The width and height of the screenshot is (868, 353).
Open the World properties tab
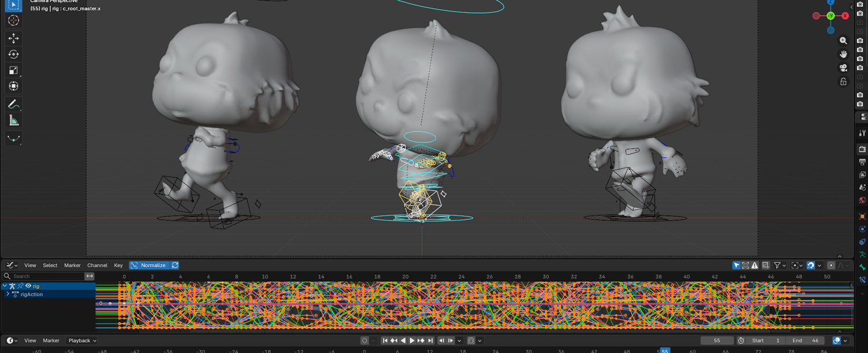coord(862,200)
